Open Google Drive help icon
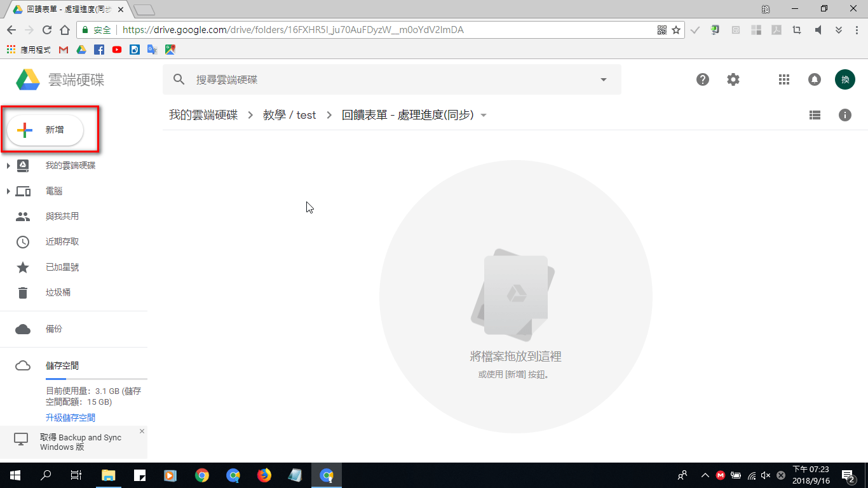868x488 pixels. click(702, 79)
